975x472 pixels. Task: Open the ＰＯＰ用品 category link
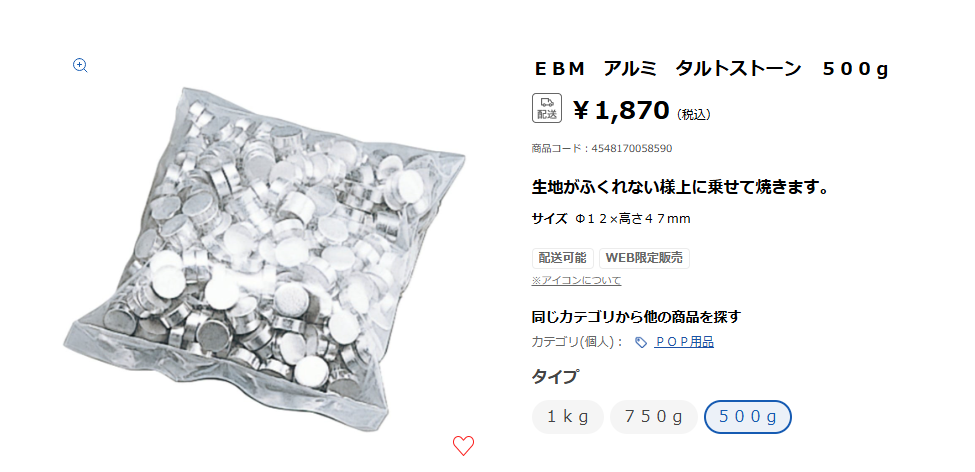(x=684, y=342)
